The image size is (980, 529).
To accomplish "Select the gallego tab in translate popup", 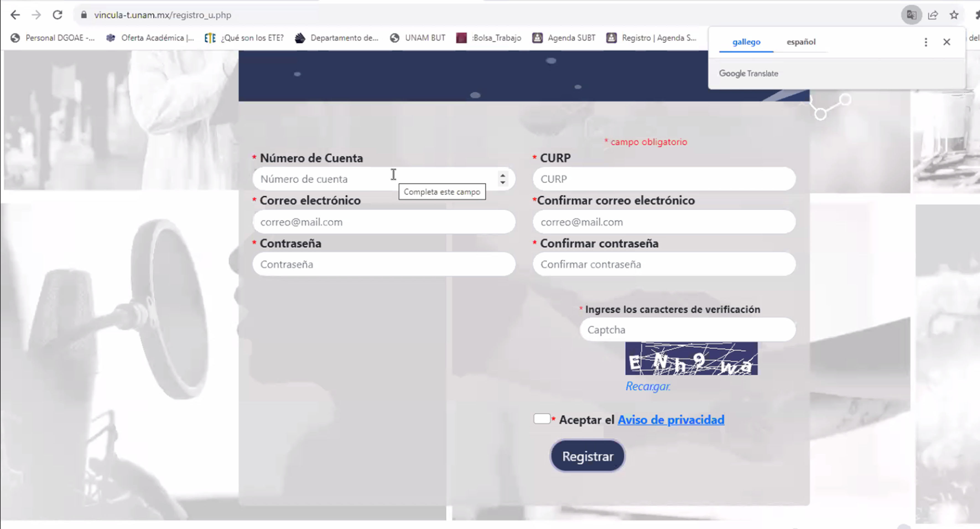I will pyautogui.click(x=747, y=42).
